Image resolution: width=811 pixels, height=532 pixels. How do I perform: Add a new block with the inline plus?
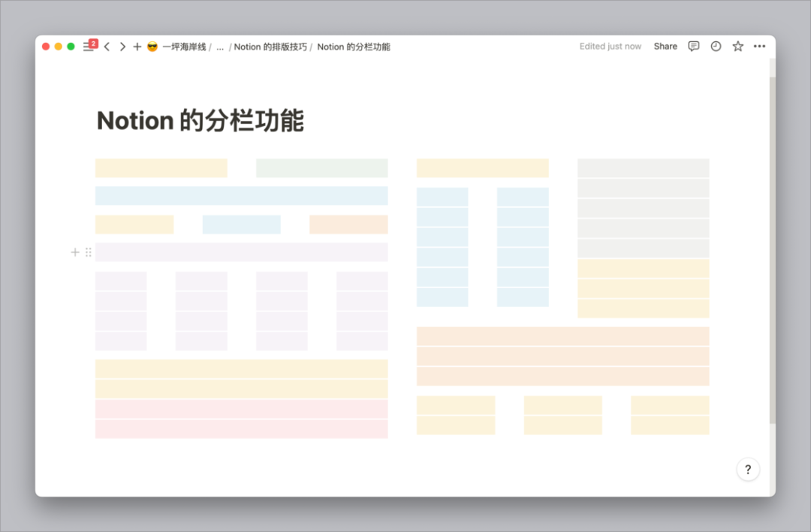coord(75,252)
